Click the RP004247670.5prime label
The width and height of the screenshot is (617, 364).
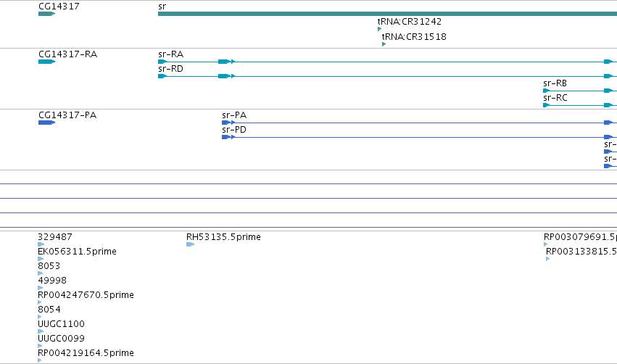pyautogui.click(x=86, y=294)
